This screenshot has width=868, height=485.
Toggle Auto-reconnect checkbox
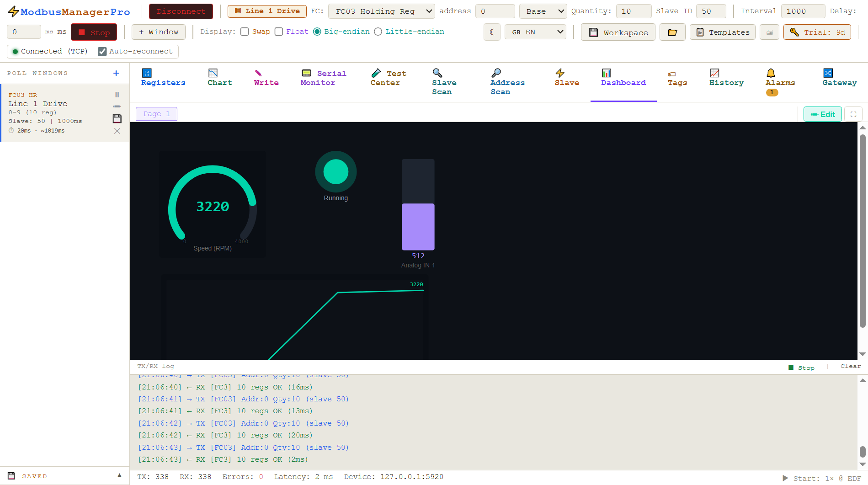(102, 51)
